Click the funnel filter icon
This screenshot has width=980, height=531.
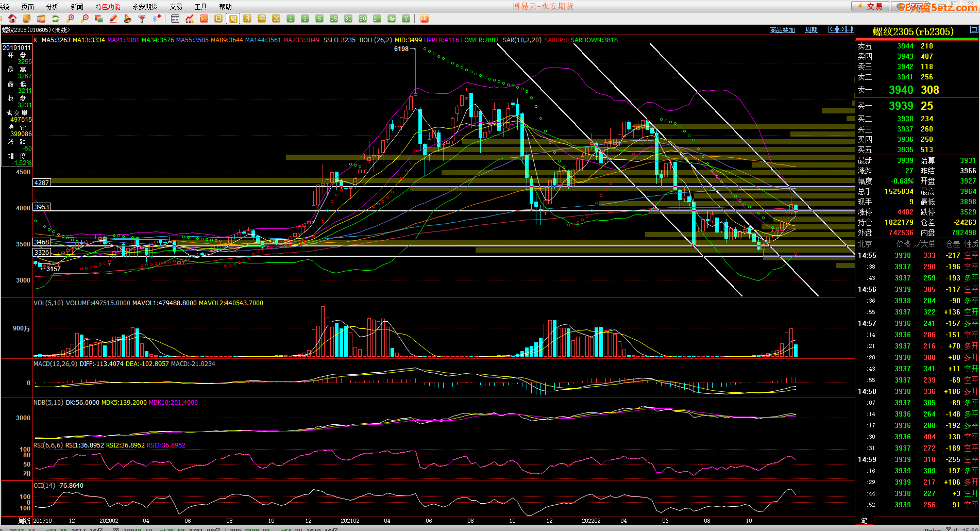(142, 19)
